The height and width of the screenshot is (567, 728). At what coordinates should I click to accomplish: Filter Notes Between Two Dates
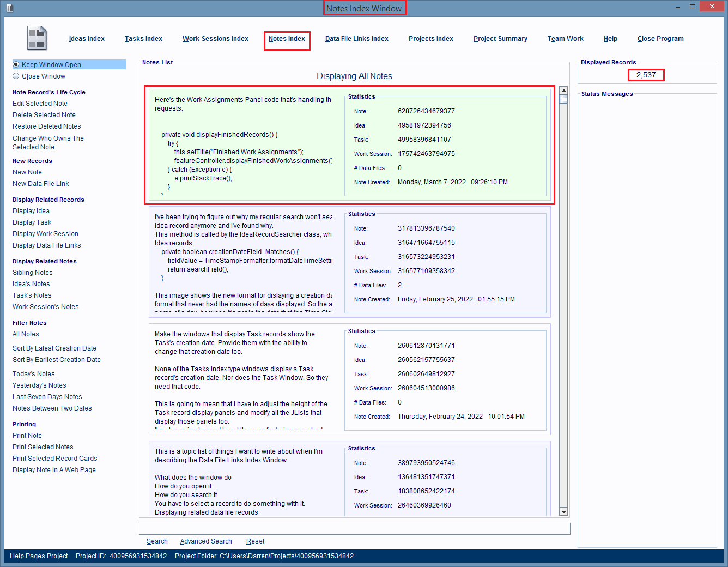click(x=52, y=408)
